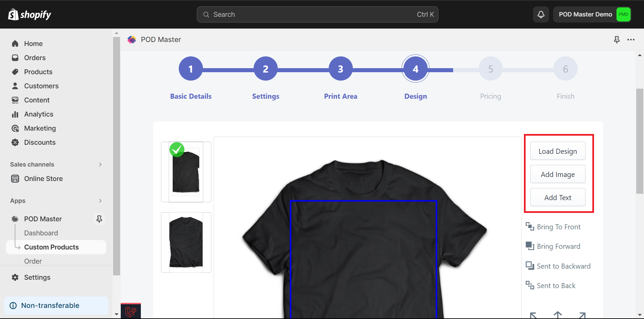Expand the Apps section chevron
The image size is (644, 319).
tap(100, 201)
